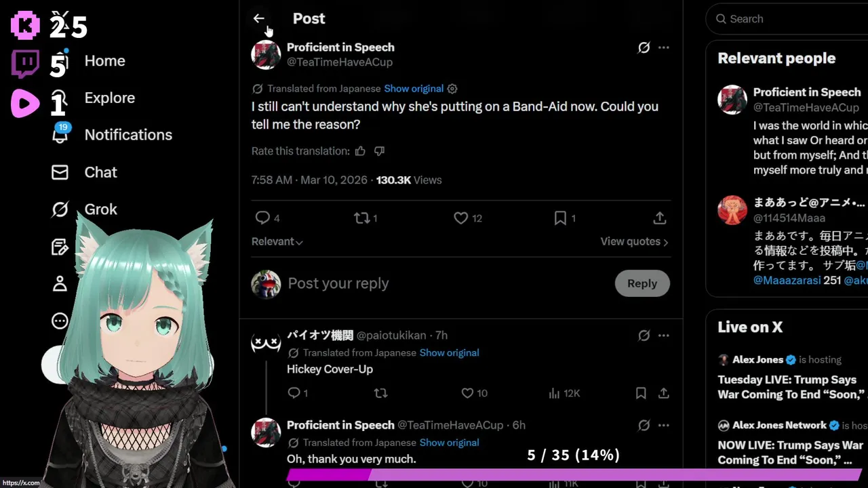The width and height of the screenshot is (868, 488).
Task: Open replies icon showing 4 comments
Action: point(267,218)
